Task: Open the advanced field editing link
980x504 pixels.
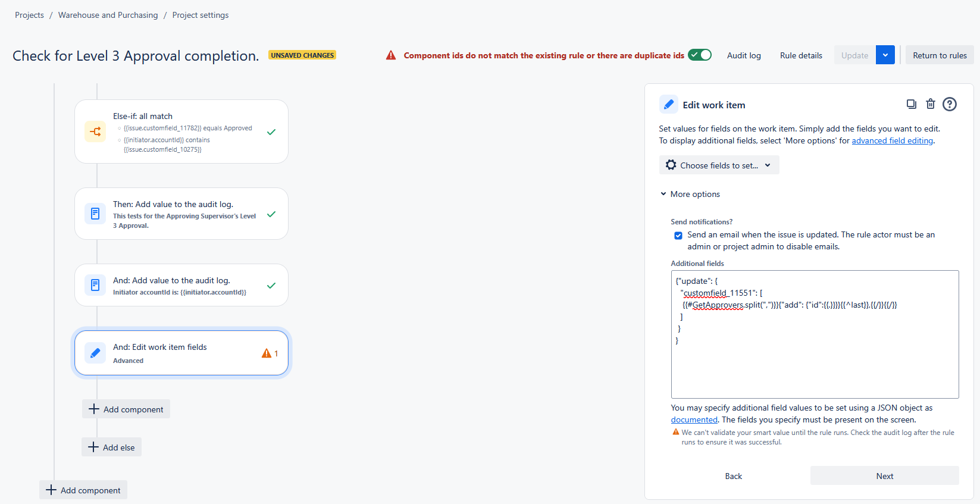Action: coord(893,140)
